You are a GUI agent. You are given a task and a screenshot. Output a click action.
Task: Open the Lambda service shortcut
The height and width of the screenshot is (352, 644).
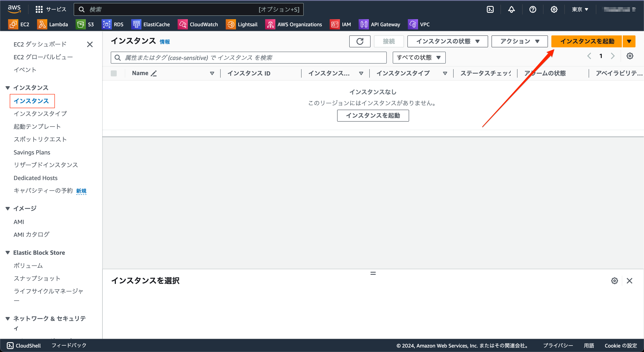(x=53, y=24)
